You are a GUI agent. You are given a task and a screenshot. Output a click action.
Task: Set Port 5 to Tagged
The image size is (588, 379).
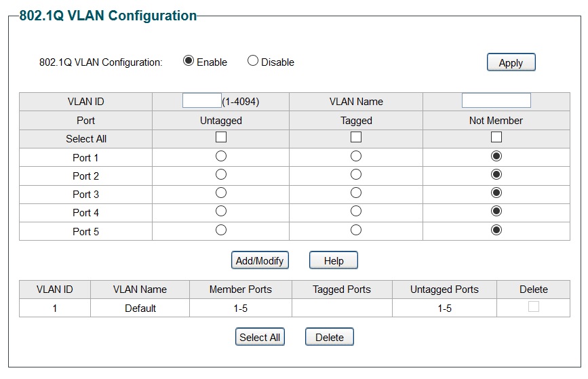[356, 230]
